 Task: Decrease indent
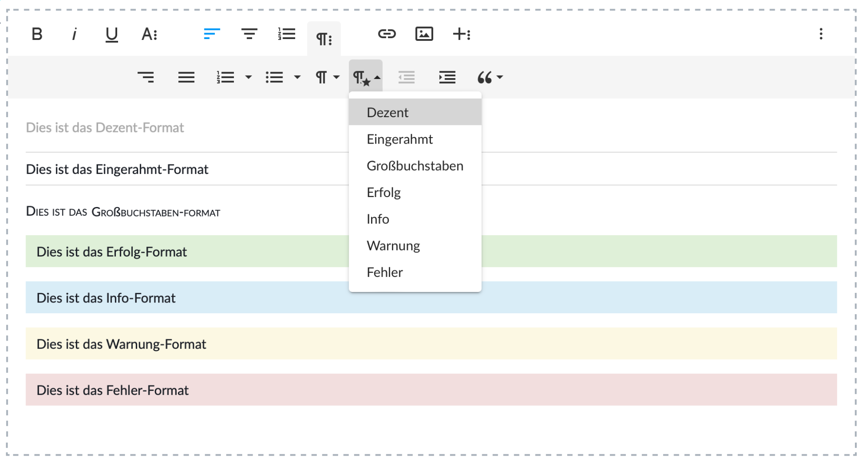tap(407, 77)
